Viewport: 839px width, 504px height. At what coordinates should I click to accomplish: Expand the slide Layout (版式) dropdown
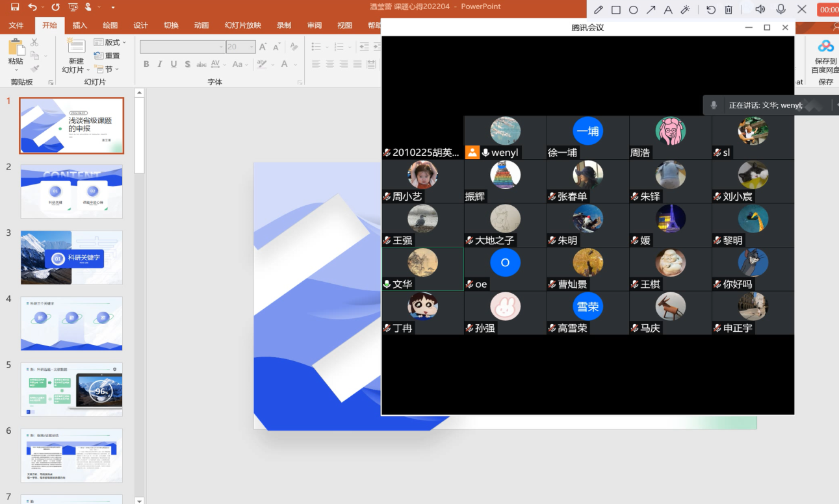(124, 42)
